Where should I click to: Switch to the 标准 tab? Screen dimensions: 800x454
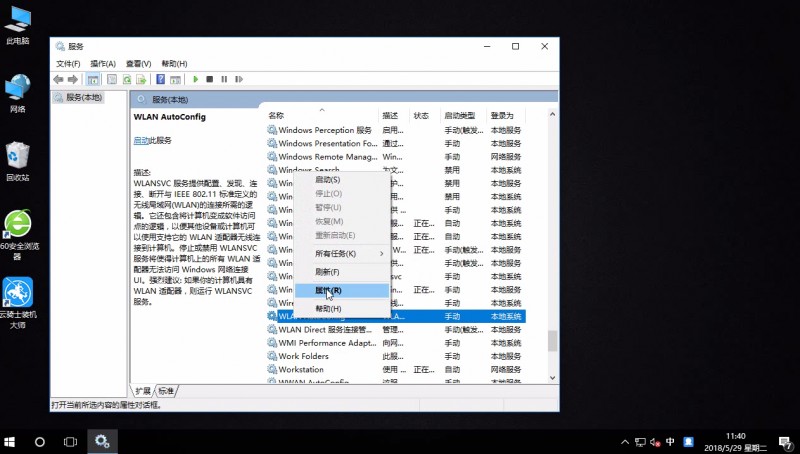tap(166, 391)
